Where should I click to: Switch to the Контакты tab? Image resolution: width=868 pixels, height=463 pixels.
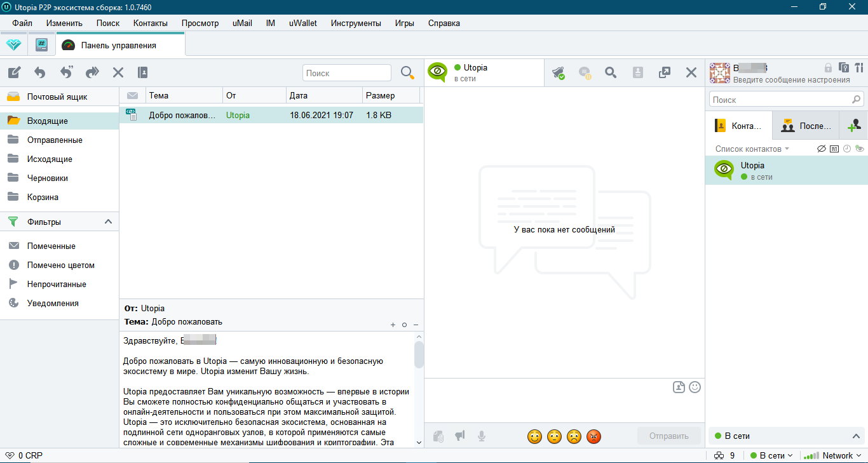740,126
